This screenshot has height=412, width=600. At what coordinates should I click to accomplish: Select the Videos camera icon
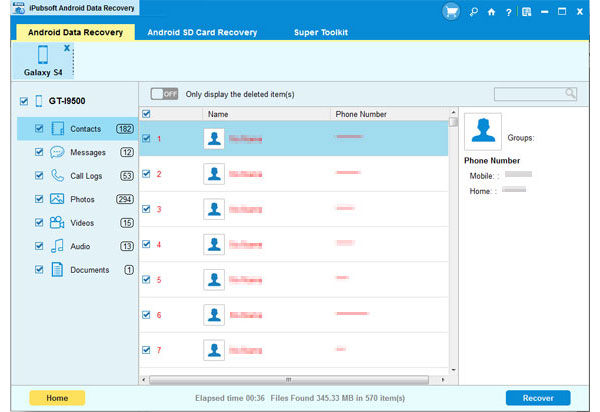click(57, 222)
